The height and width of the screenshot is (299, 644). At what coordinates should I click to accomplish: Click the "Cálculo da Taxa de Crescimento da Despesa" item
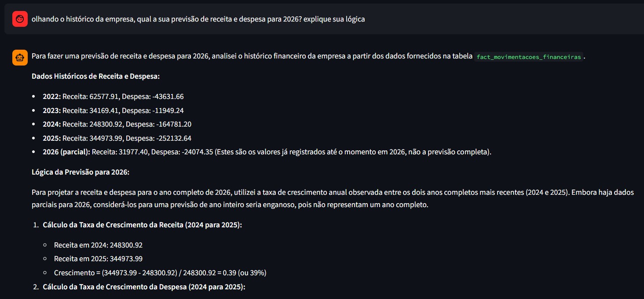pyautogui.click(x=143, y=287)
